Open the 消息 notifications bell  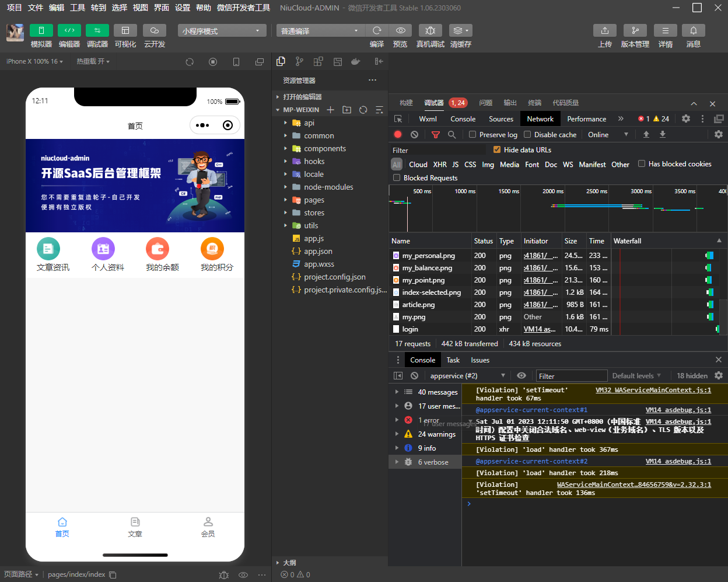click(694, 30)
